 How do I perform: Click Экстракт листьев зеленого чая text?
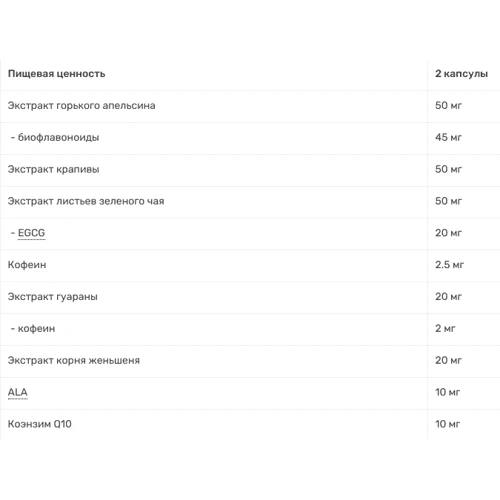(x=86, y=201)
